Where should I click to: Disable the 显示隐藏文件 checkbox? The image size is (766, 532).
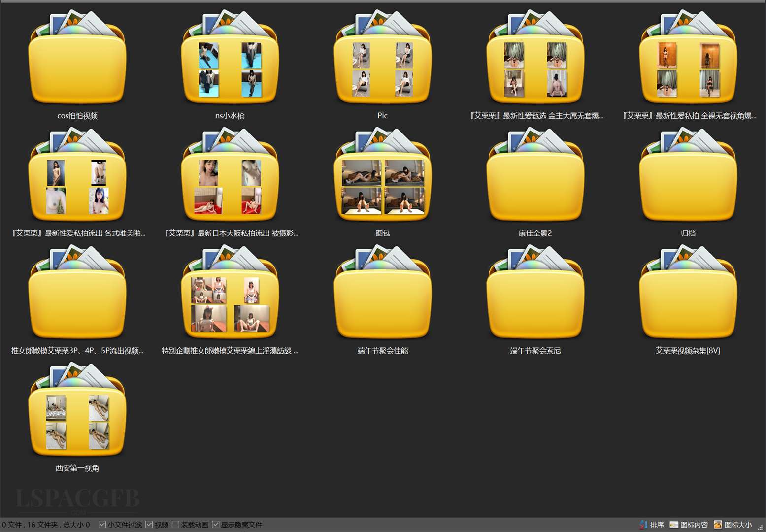[x=215, y=525]
